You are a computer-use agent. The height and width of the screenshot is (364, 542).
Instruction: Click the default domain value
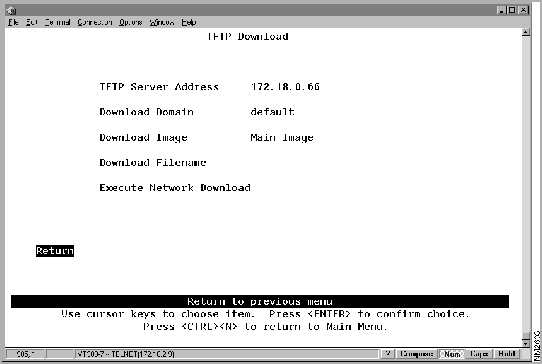272,112
